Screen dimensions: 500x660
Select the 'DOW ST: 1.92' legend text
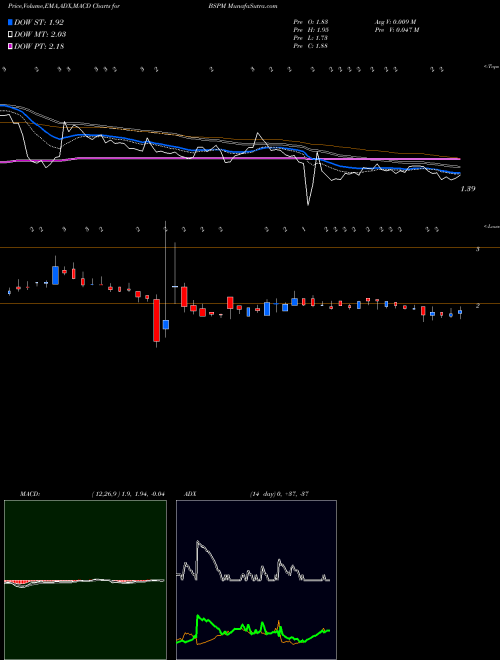point(39,22)
